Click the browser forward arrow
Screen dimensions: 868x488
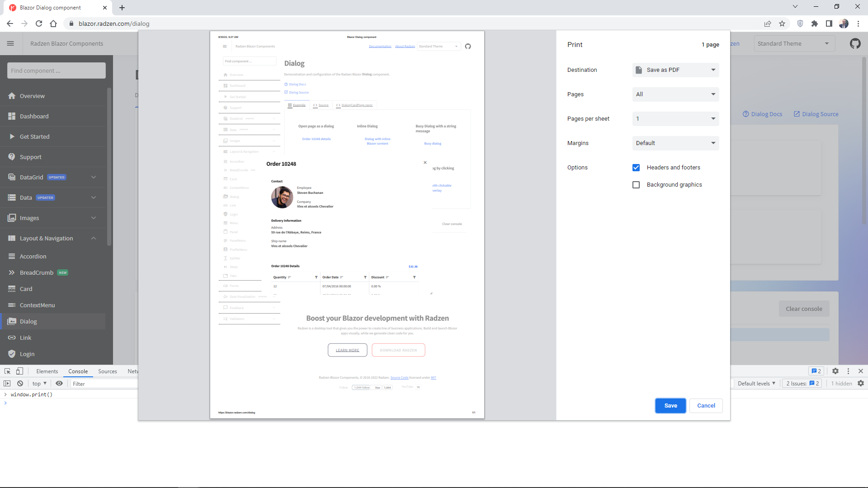pos(24,23)
